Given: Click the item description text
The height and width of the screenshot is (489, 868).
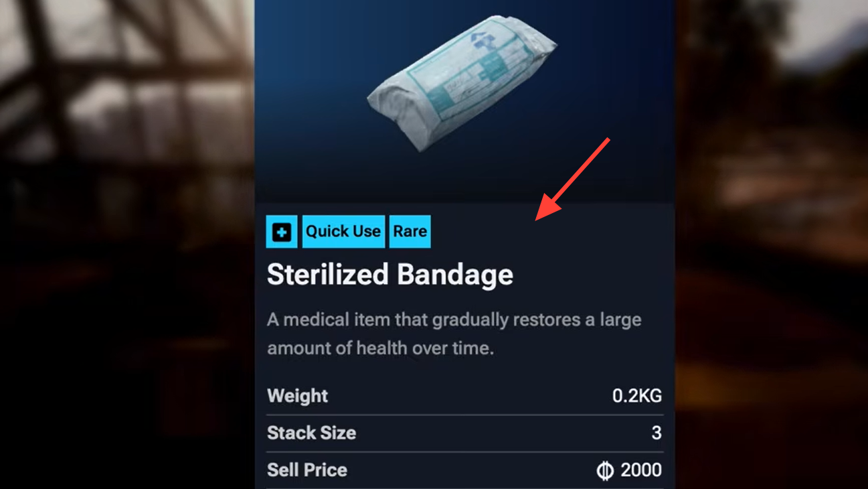Looking at the screenshot, I should [x=454, y=334].
